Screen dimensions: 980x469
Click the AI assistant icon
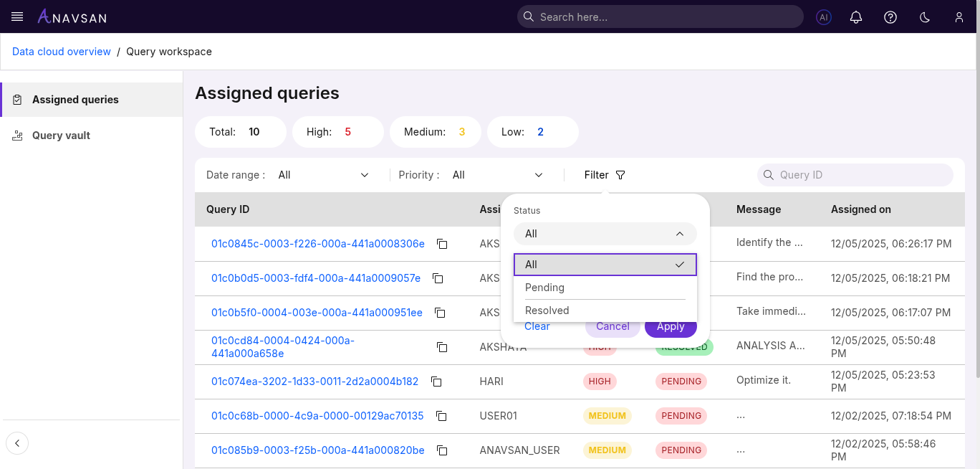(x=824, y=17)
